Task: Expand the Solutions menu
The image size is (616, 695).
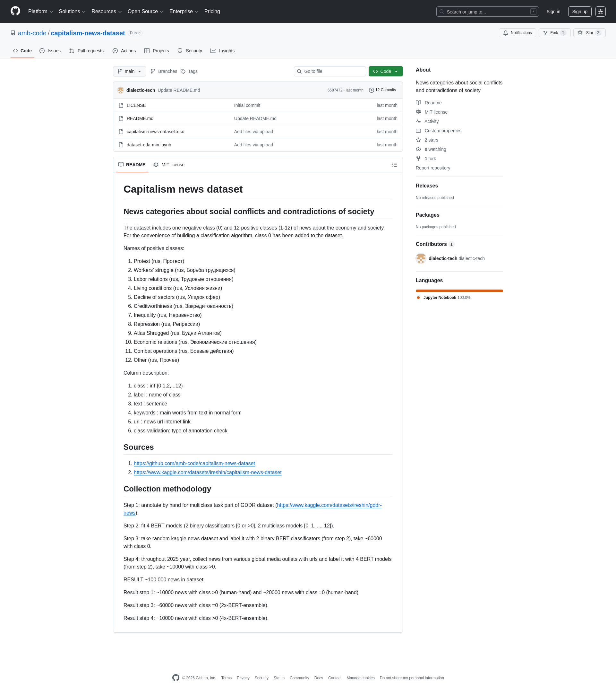Action: tap(72, 12)
